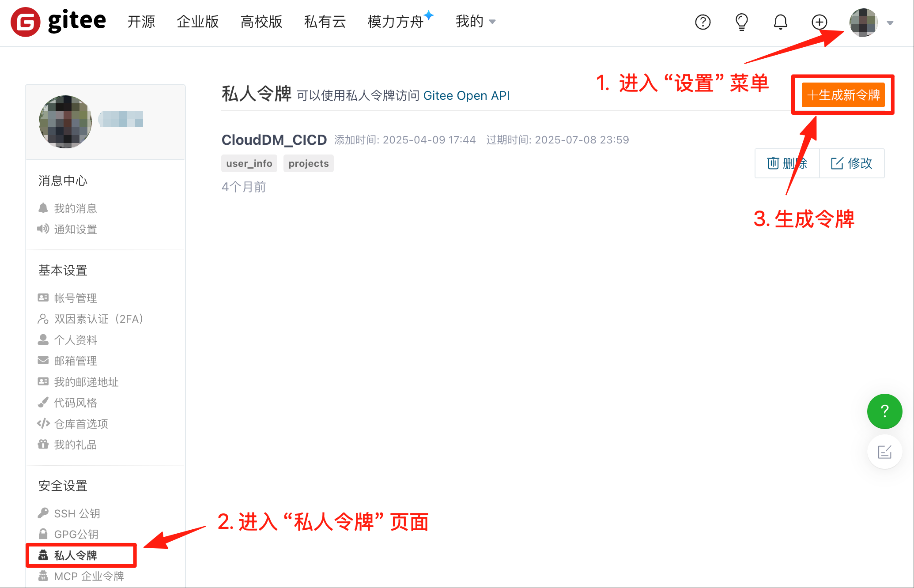The image size is (914, 588).
Task: Open the notifications bell icon
Action: click(x=780, y=22)
